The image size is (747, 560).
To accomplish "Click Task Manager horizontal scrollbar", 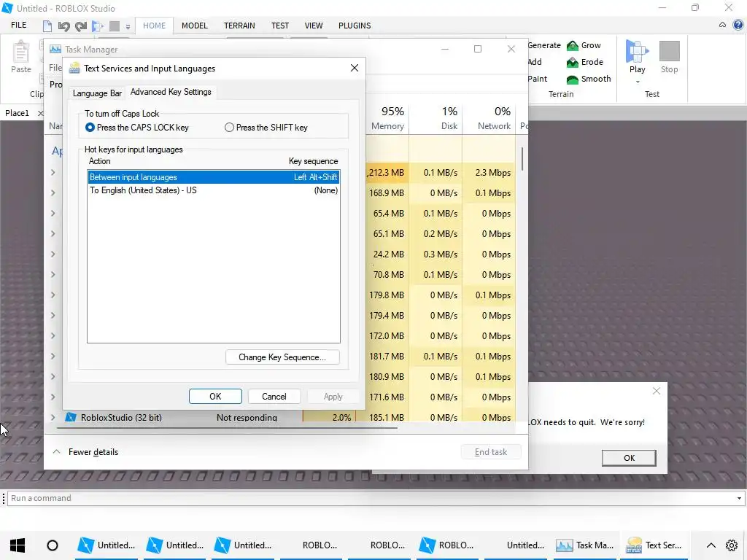I will [x=228, y=428].
